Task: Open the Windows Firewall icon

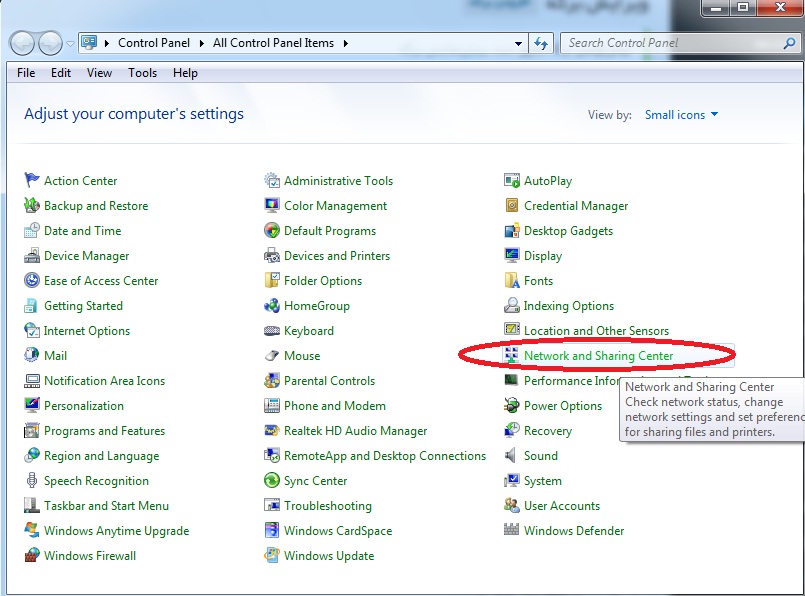Action: [x=32, y=556]
